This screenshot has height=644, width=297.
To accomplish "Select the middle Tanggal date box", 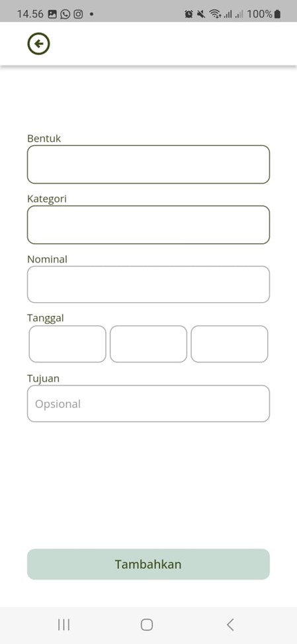I will click(148, 344).
